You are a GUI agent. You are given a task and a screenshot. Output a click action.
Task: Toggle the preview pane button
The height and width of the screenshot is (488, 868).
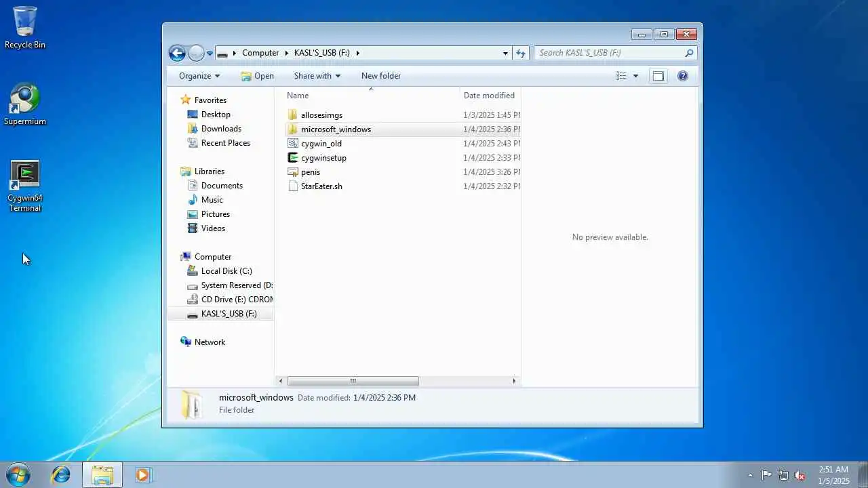pyautogui.click(x=658, y=76)
